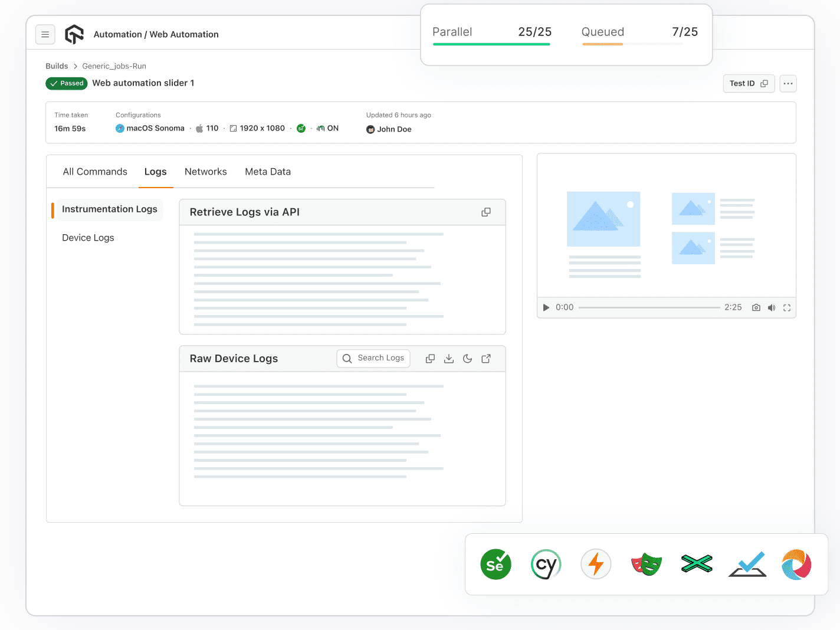This screenshot has width=840, height=630.
Task: Switch to the All Commands tab
Action: 95,172
